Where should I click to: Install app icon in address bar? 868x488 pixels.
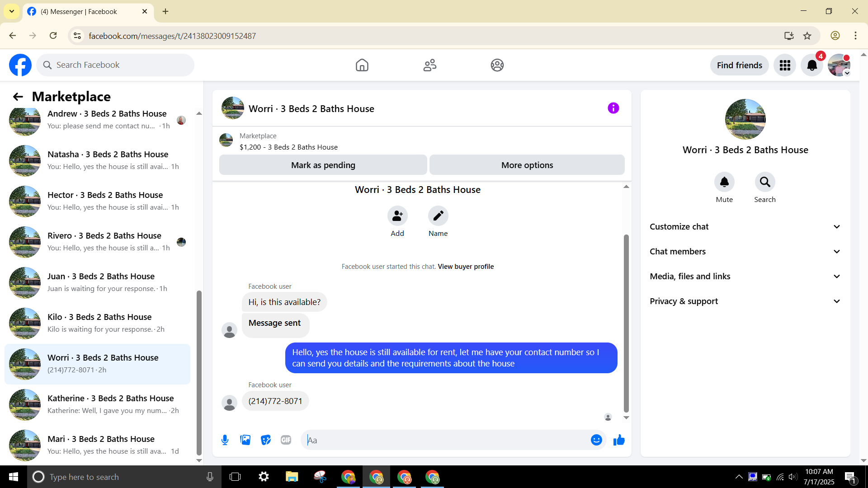pyautogui.click(x=789, y=36)
